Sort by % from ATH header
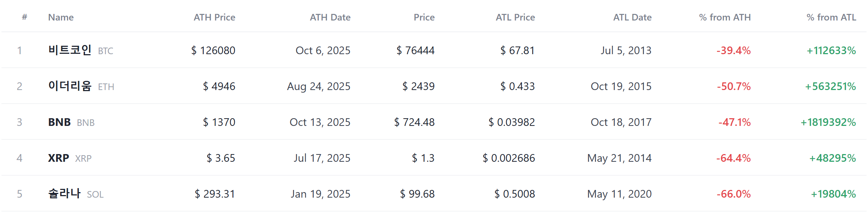The height and width of the screenshot is (213, 868). [725, 17]
